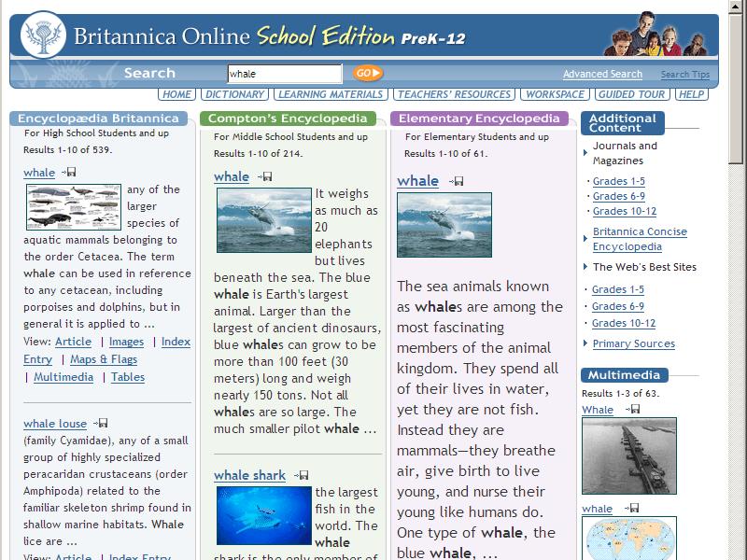Viewport: 747px width, 560px height.
Task: Open Web's Best Sites Grades 6-9 link
Action: click(x=618, y=306)
